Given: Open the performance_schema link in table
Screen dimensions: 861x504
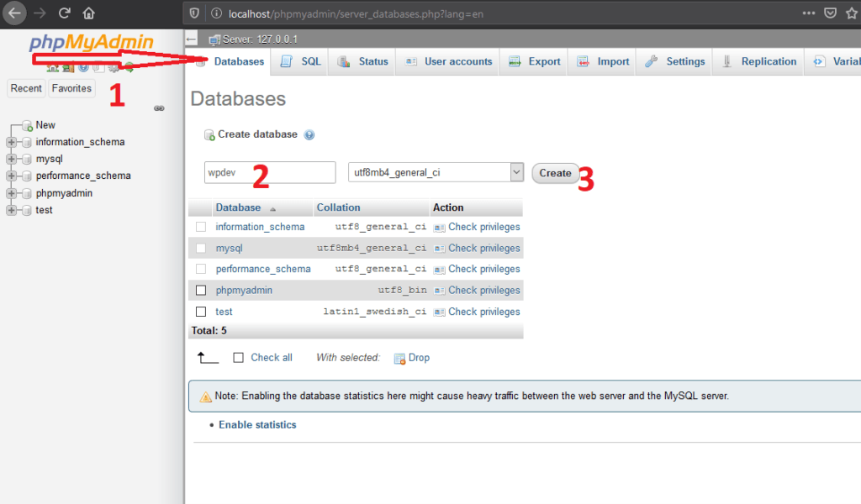Looking at the screenshot, I should click(x=263, y=269).
